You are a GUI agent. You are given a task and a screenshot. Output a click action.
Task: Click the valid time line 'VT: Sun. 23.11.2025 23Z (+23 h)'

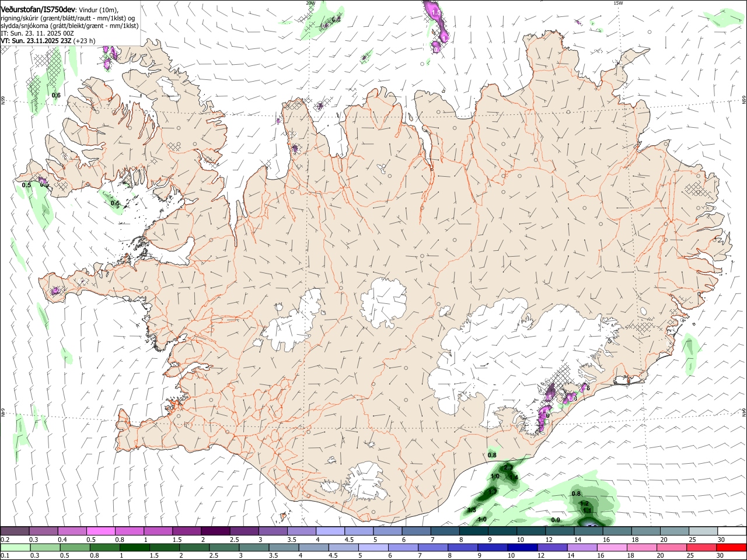point(48,41)
